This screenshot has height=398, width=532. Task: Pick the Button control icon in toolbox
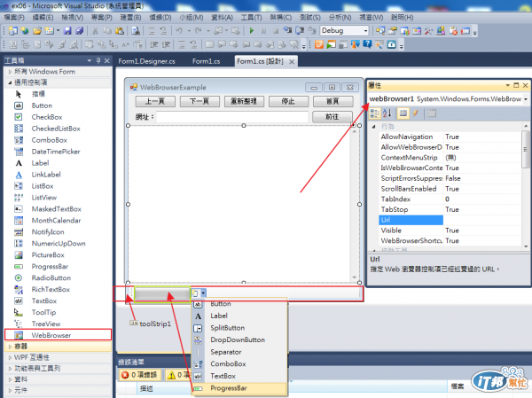tap(19, 105)
